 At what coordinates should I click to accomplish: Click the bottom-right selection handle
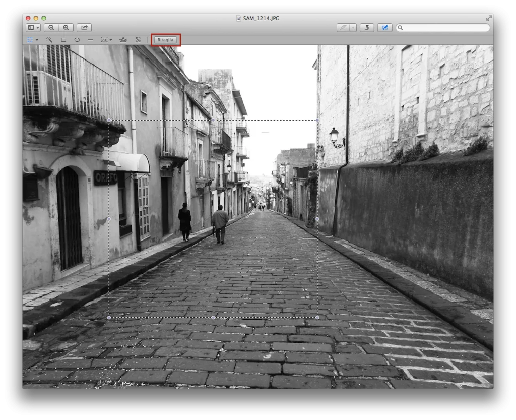click(x=317, y=318)
